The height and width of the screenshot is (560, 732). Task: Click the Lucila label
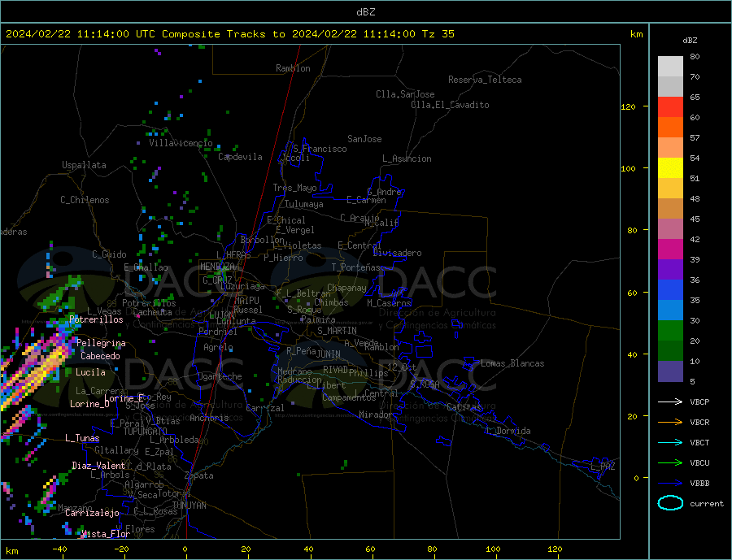[x=90, y=372]
